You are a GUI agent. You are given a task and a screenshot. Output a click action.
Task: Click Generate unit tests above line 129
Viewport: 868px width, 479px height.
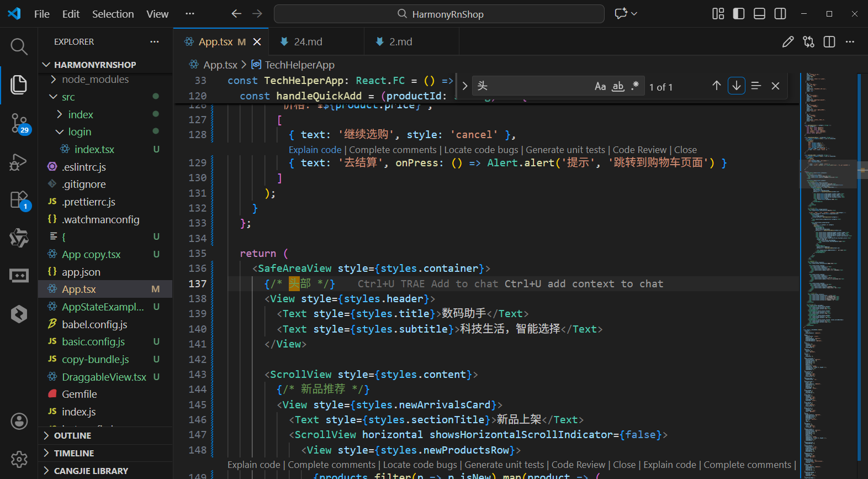565,150
